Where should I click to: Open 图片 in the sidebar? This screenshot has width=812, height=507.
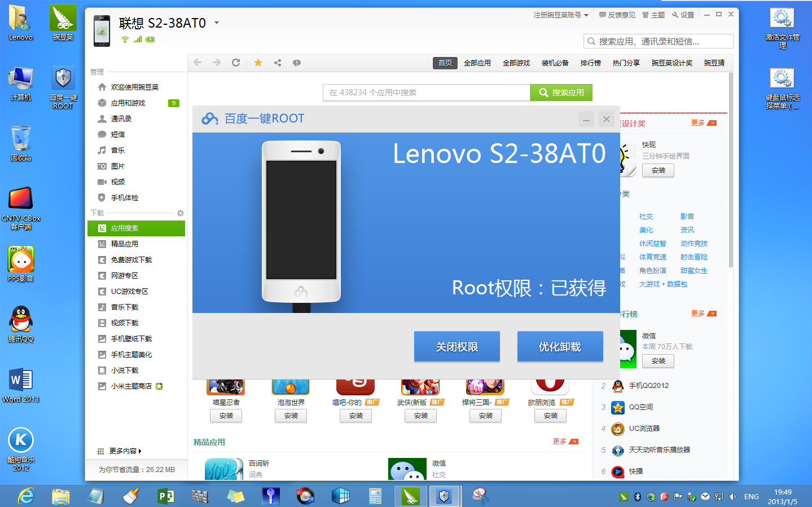(137, 166)
